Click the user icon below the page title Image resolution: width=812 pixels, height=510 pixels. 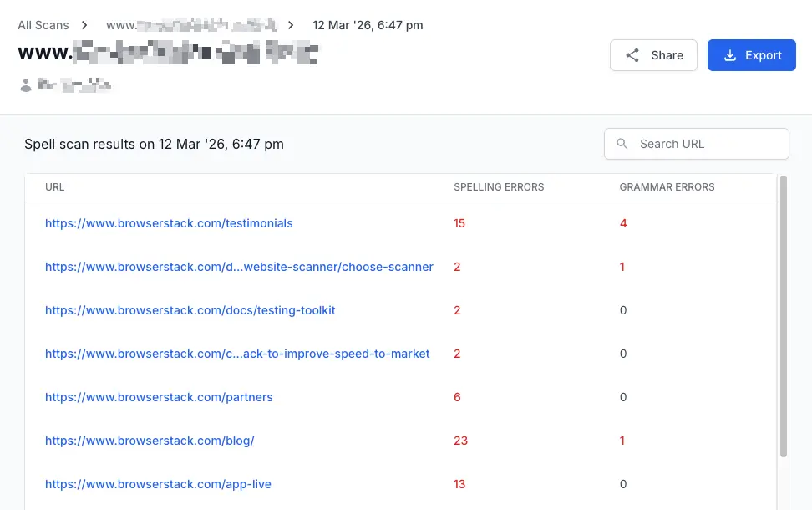(x=26, y=84)
